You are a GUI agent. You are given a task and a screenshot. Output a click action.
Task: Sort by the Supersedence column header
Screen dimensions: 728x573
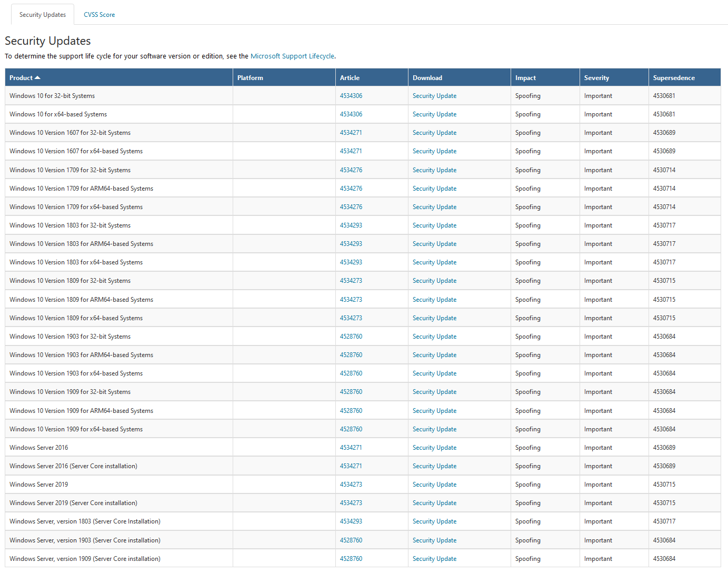[674, 78]
